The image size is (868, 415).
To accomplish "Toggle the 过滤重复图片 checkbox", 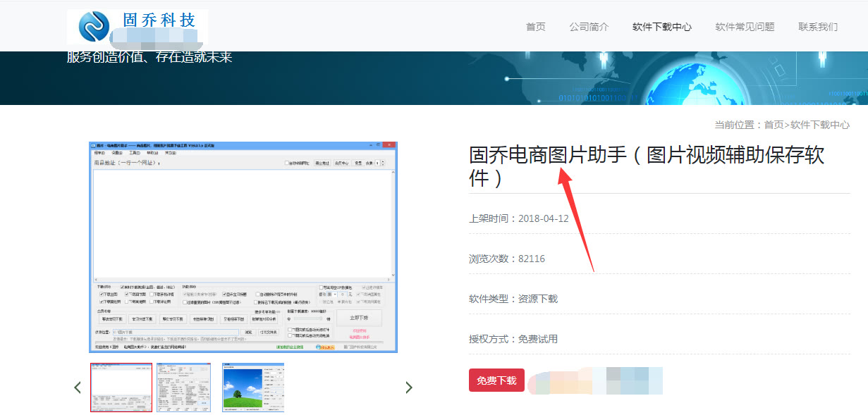I will [x=185, y=303].
